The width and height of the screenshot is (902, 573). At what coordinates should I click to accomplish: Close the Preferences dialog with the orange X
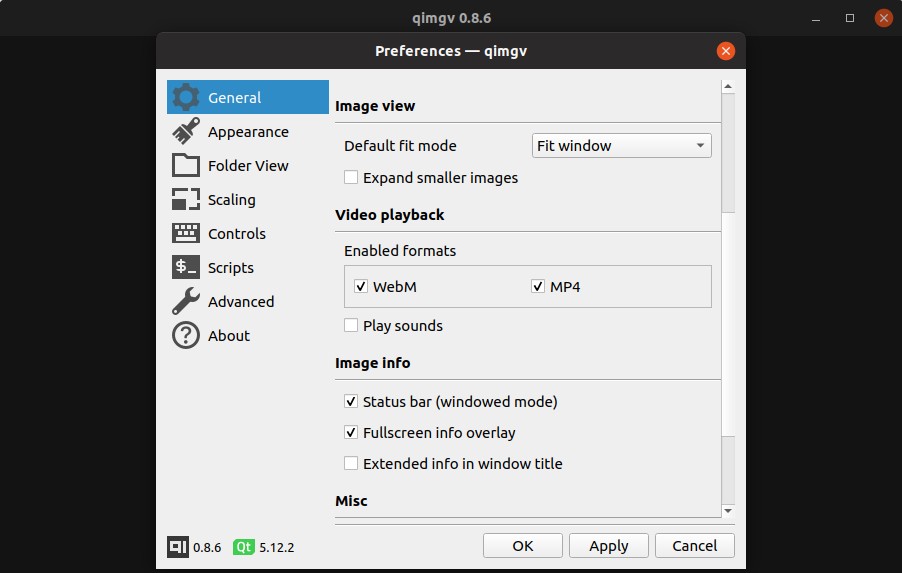coord(726,51)
